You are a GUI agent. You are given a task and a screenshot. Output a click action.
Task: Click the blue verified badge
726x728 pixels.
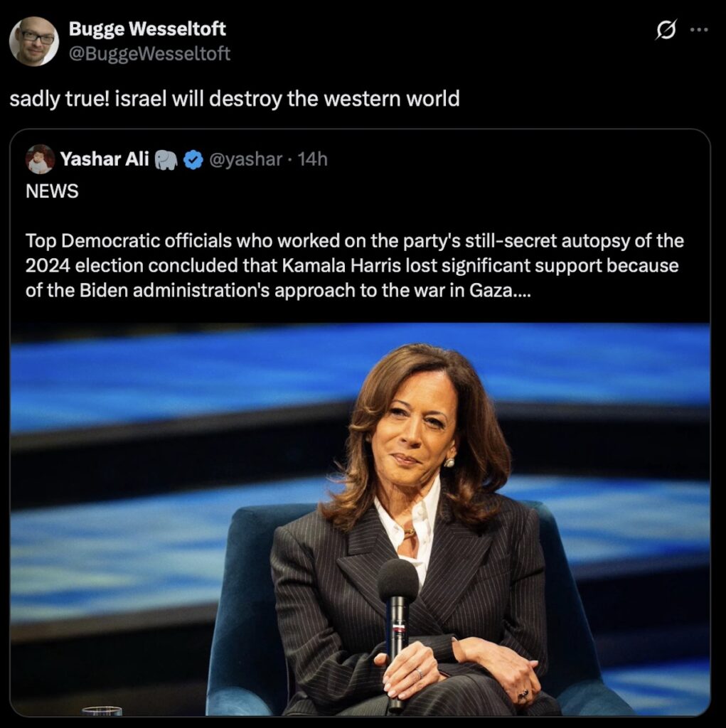192,160
